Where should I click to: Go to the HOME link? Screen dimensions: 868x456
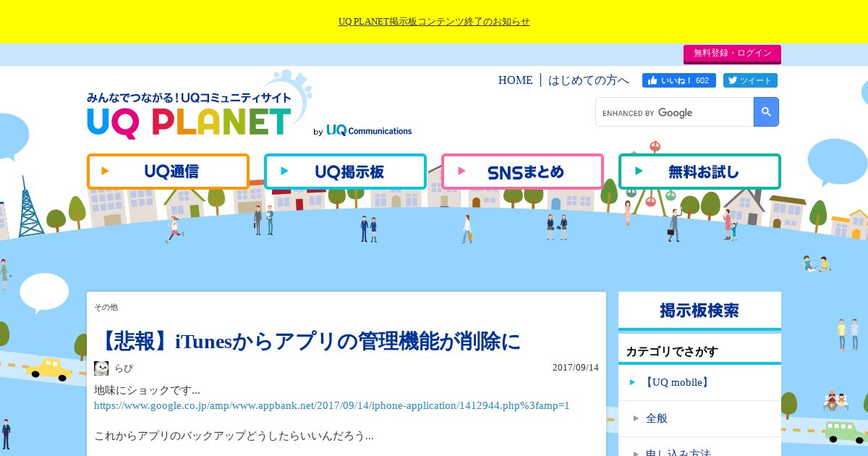[515, 80]
